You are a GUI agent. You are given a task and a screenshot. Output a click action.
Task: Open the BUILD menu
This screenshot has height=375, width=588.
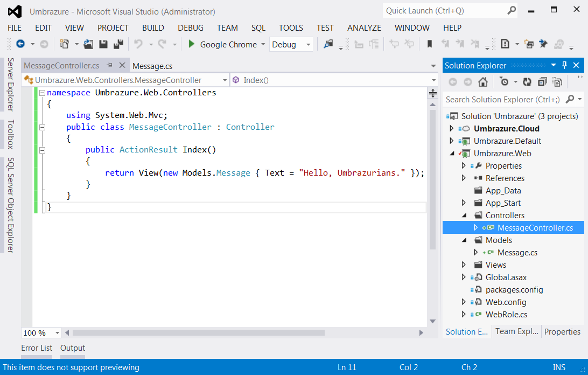click(153, 28)
